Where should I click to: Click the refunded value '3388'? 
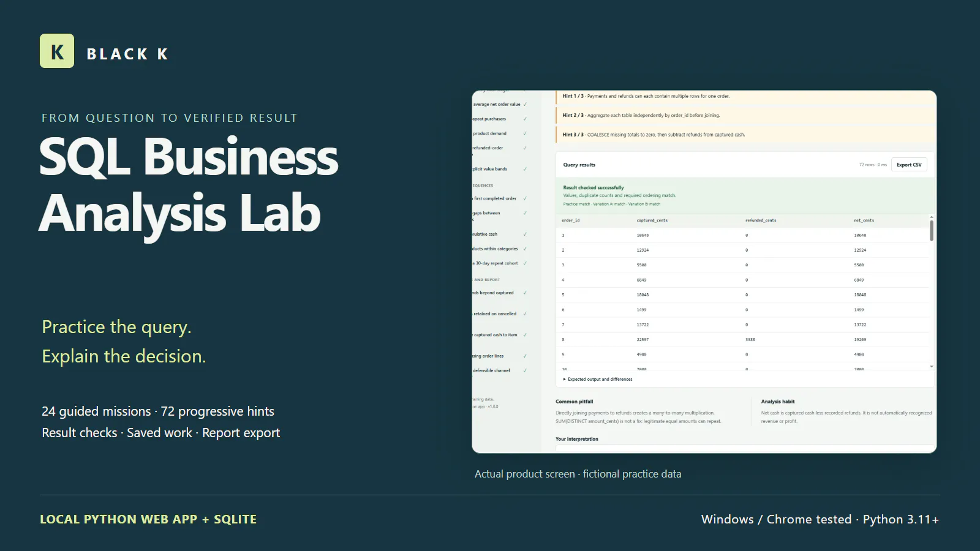750,340
